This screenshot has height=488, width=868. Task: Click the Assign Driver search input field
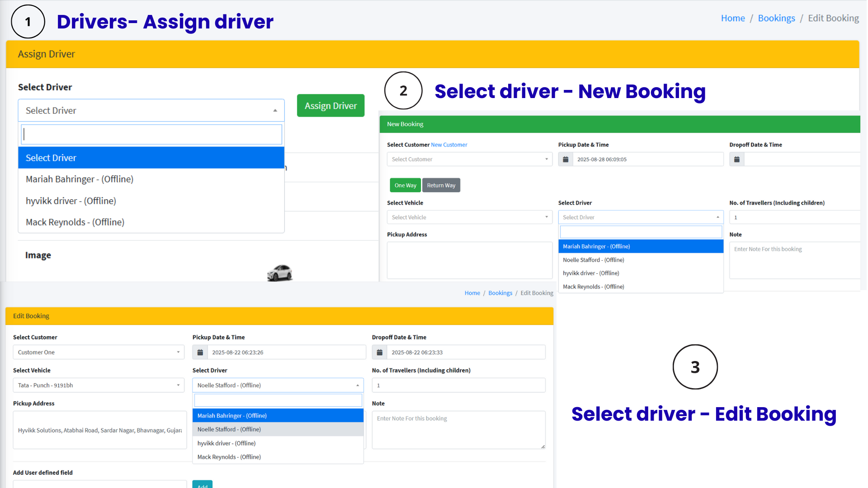pyautogui.click(x=151, y=135)
